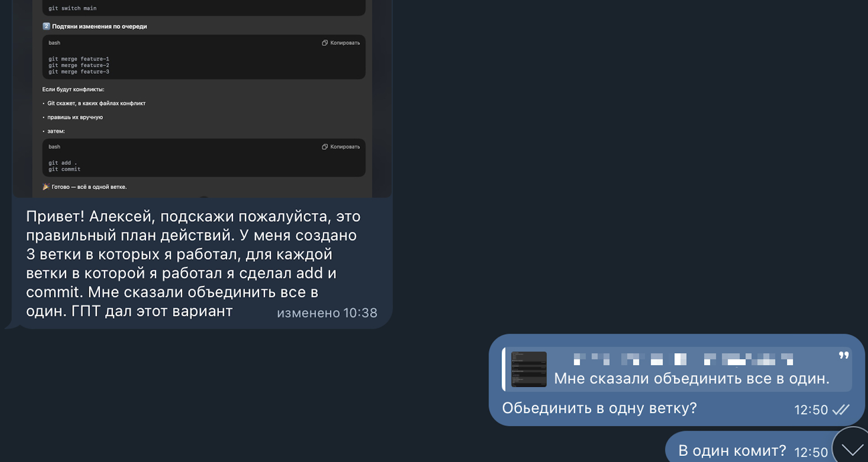868x462 pixels.
Task: Click the git merge feature-1 code line
Action: click(x=79, y=59)
